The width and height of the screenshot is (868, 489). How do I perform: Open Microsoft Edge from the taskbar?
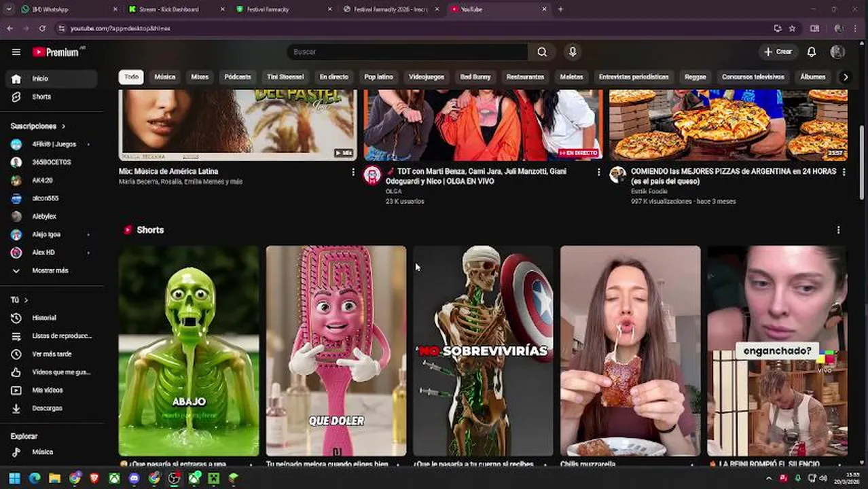[35, 478]
